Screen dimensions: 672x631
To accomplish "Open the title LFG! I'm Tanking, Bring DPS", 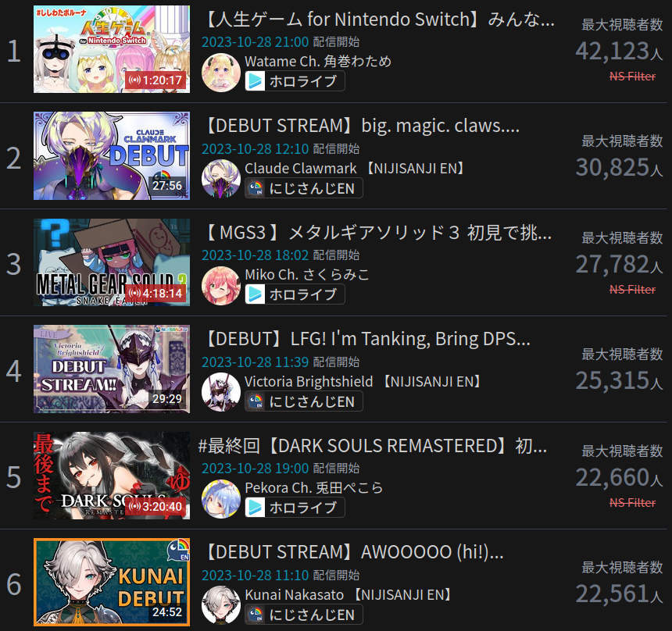I will 367,339.
